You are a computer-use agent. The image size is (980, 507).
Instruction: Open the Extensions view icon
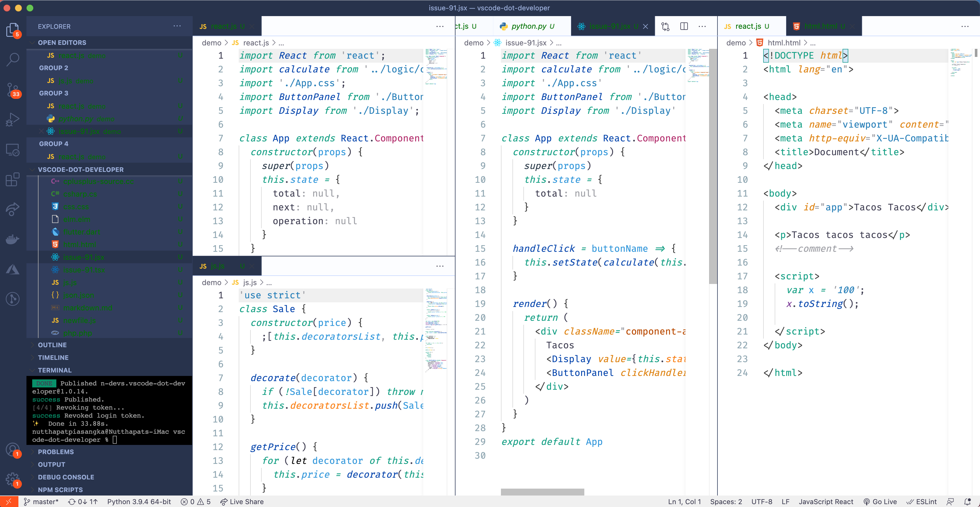pos(13,180)
